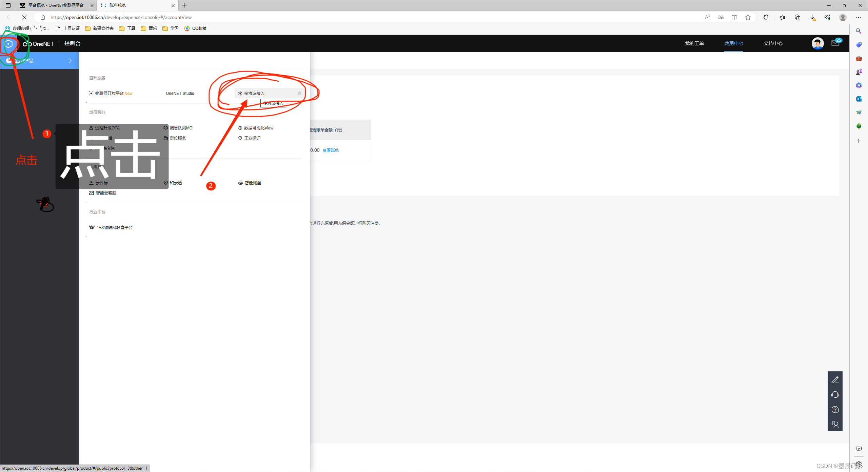868x472 pixels.
Task: Open the 新建文件夹 bookmark folder
Action: coord(99,28)
